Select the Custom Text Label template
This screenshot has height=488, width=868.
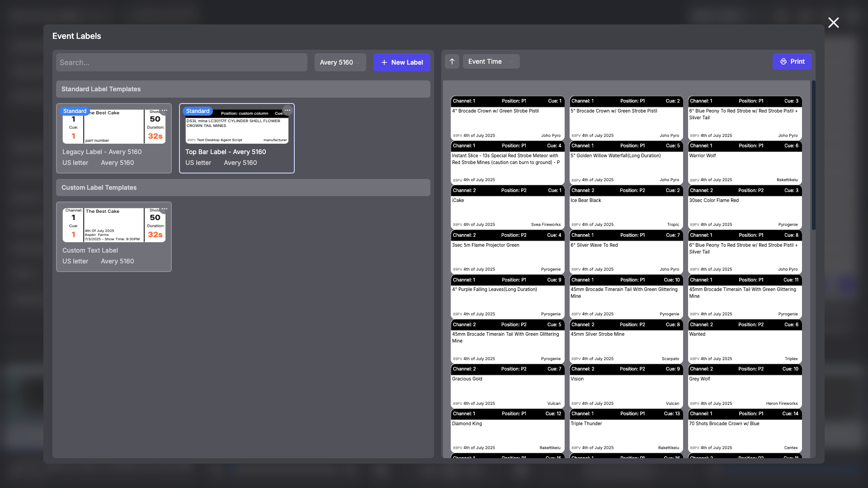[114, 237]
